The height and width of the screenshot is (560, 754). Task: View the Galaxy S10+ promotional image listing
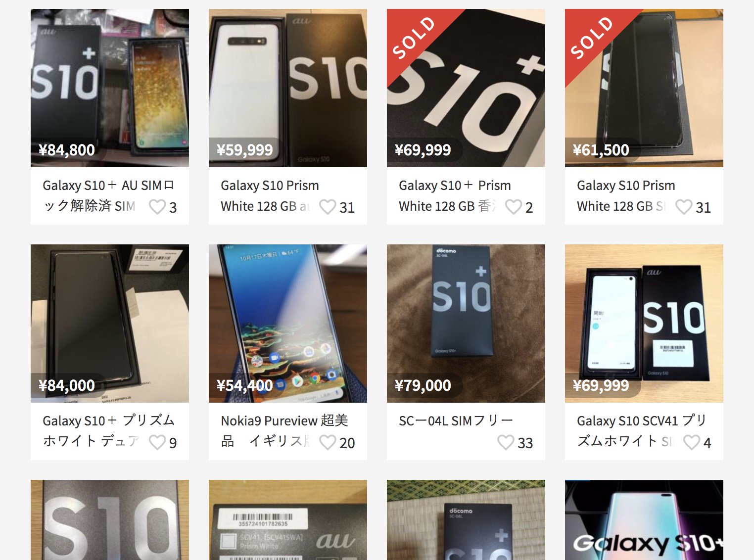(x=644, y=520)
